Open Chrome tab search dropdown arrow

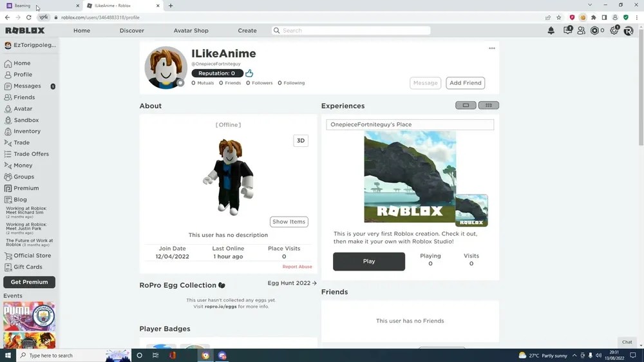coord(590,5)
